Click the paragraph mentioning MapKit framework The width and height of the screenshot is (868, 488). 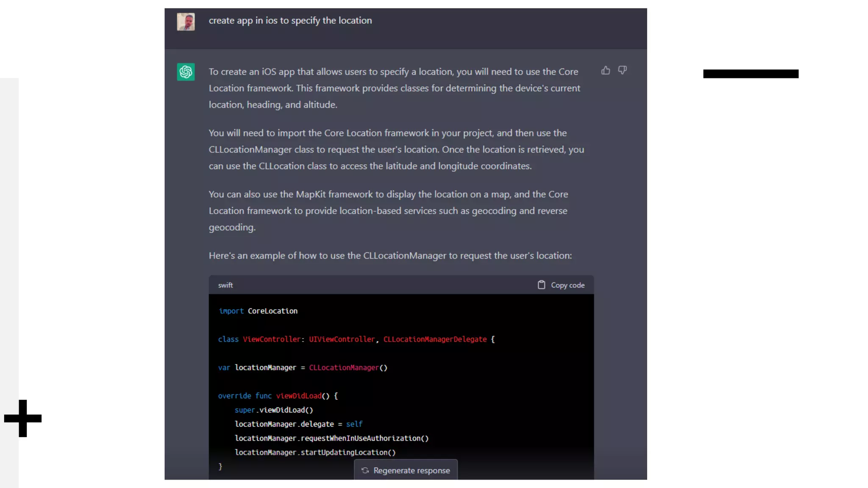point(388,211)
